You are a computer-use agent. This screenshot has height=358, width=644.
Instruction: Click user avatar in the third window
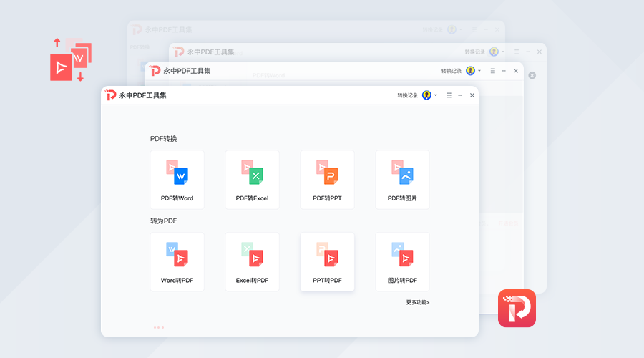click(494, 52)
